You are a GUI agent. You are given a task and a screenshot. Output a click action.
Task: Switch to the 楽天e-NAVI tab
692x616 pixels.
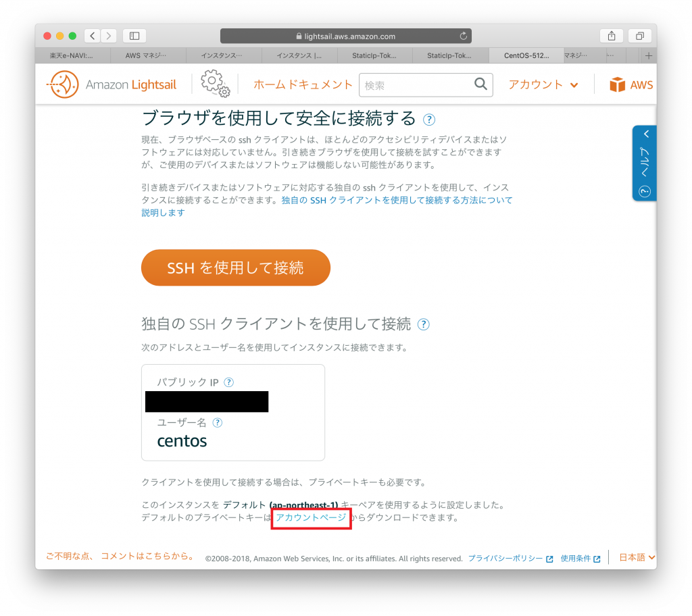pos(72,55)
